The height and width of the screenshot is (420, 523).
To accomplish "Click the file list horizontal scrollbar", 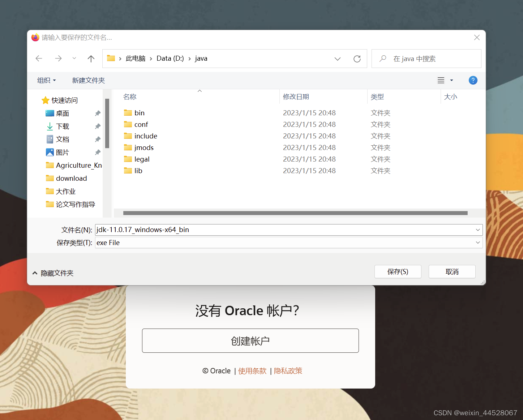I will pos(295,213).
